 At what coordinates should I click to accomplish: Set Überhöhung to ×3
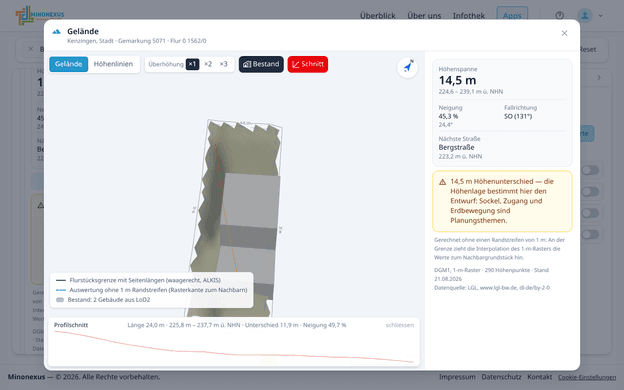[x=224, y=64]
